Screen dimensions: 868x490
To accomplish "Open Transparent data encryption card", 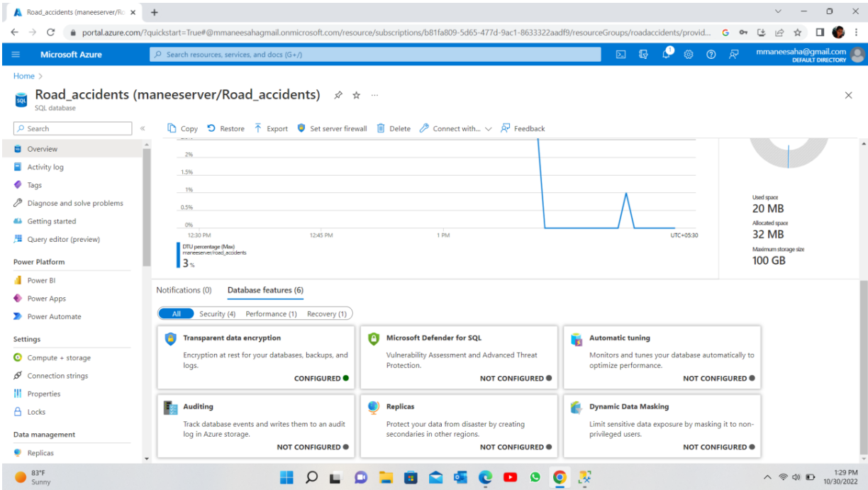I will tap(256, 357).
